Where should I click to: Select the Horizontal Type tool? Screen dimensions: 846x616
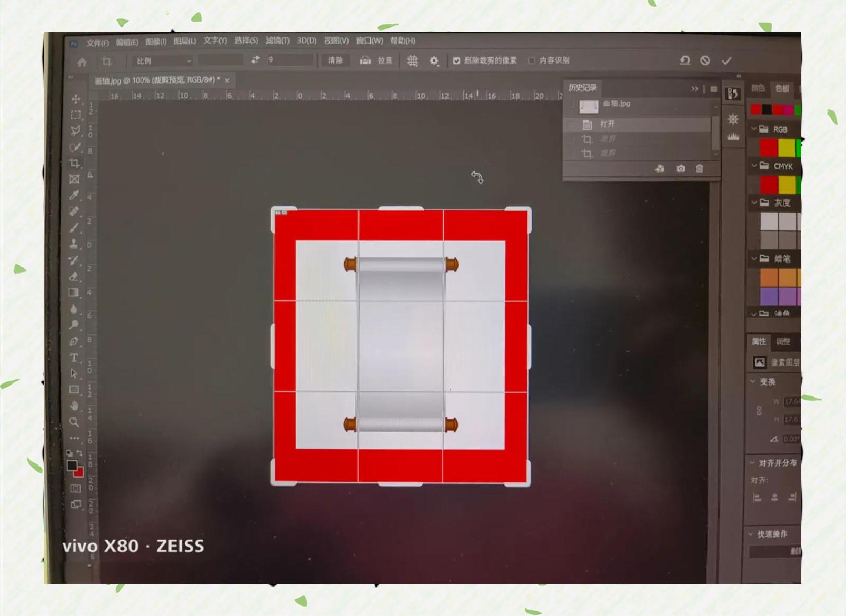tap(74, 357)
